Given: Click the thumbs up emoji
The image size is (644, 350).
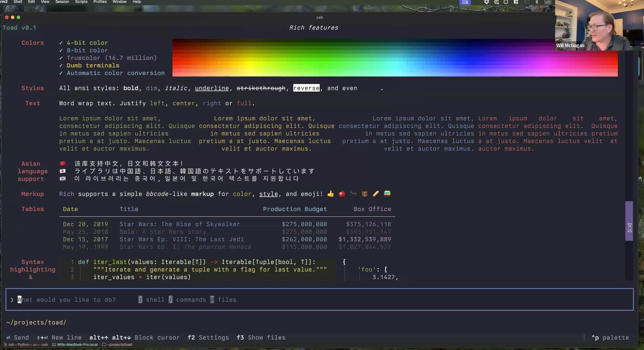Looking at the screenshot, I should (x=330, y=194).
